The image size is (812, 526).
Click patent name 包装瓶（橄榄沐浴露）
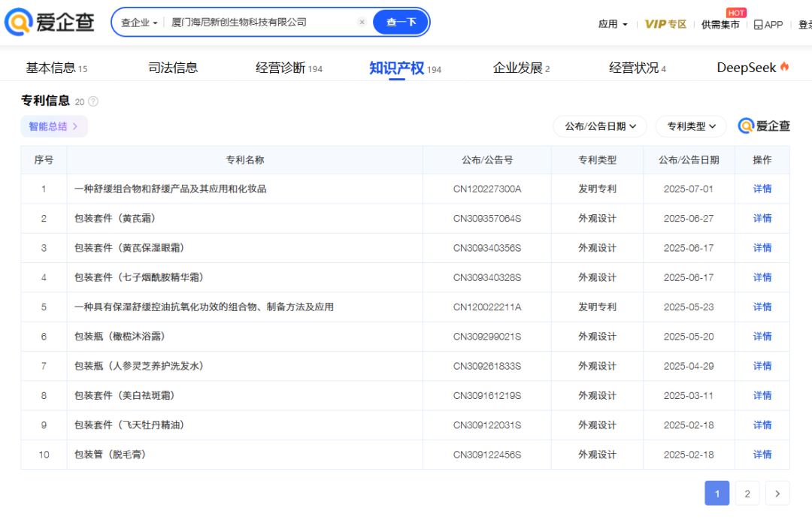[x=120, y=337]
